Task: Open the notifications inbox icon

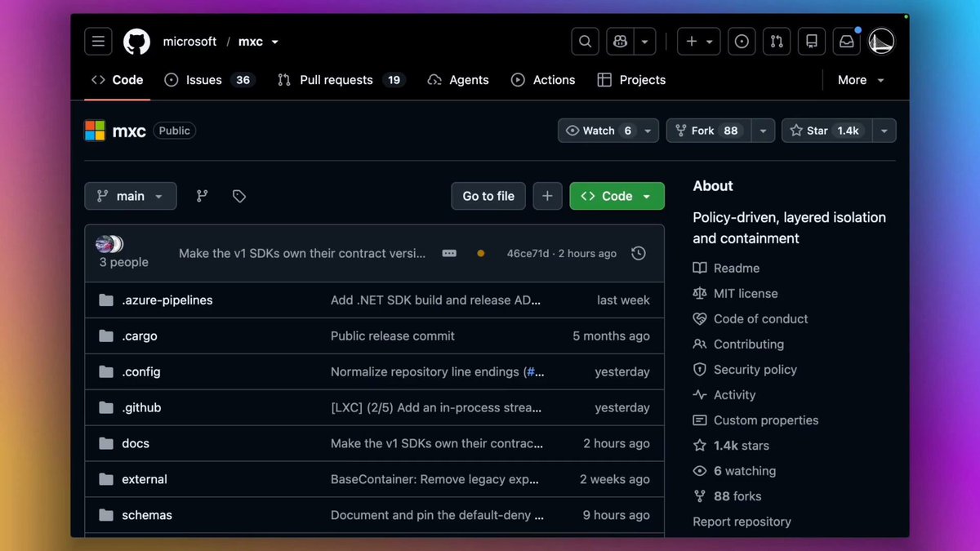Action: (847, 42)
